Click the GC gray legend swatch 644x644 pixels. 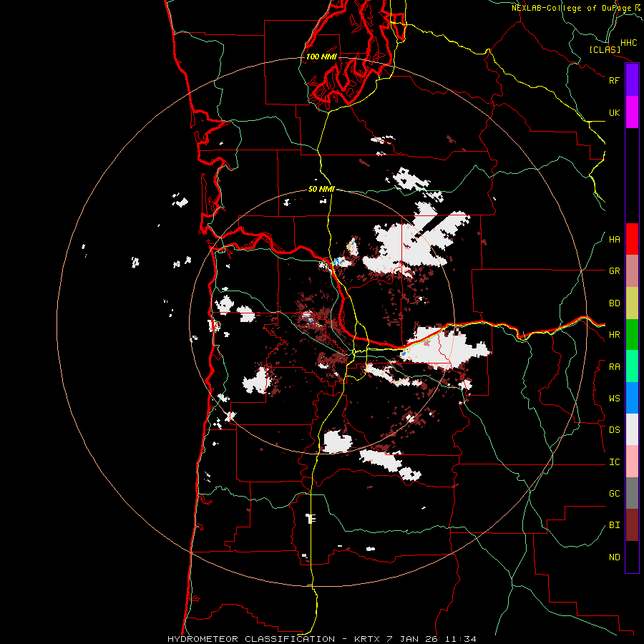point(632,493)
